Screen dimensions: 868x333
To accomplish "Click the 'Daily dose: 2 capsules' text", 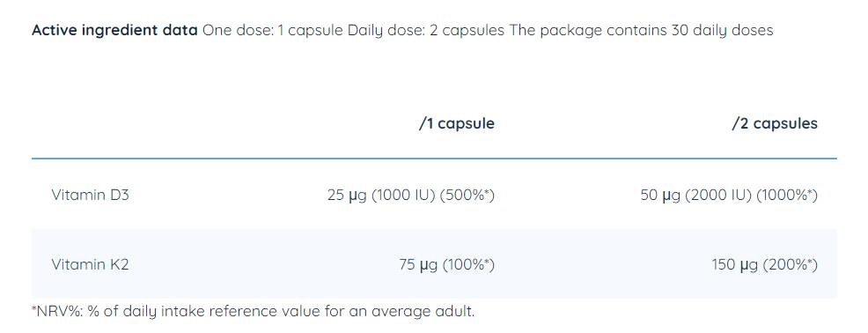I will 426,30.
